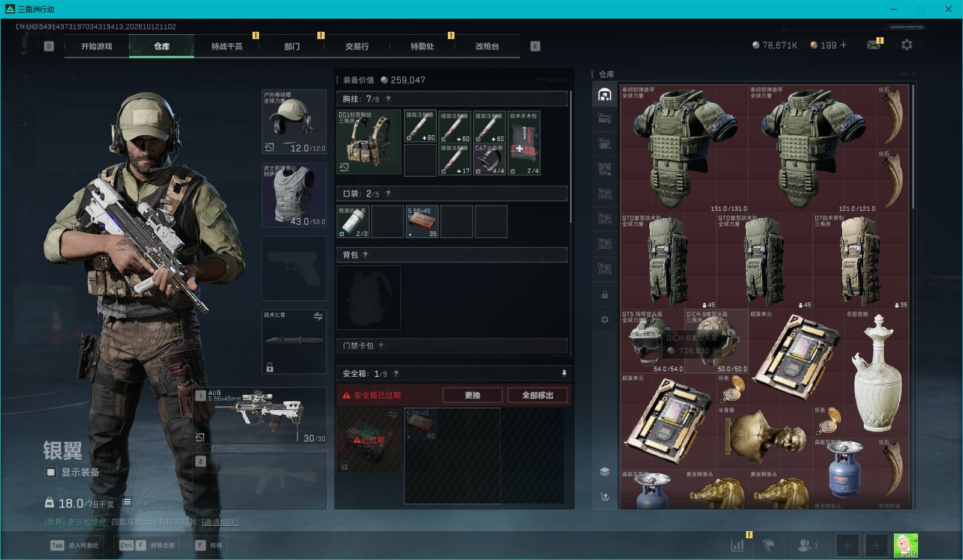
Task: Select the AUG primary weapon slot
Action: [259, 415]
